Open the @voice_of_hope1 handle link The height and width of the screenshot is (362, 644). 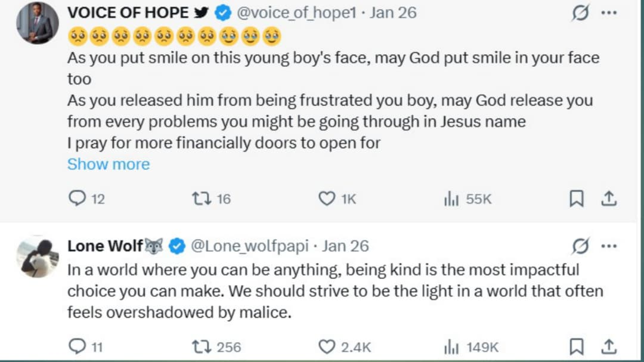point(298,13)
